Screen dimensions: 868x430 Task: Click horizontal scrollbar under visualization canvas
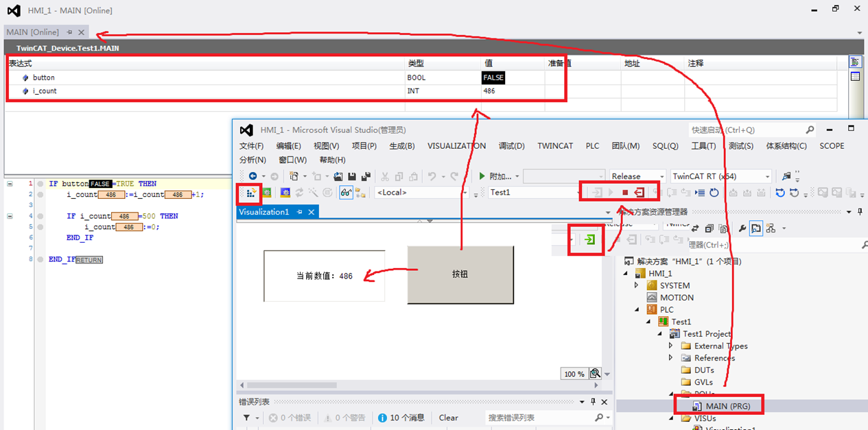point(292,385)
